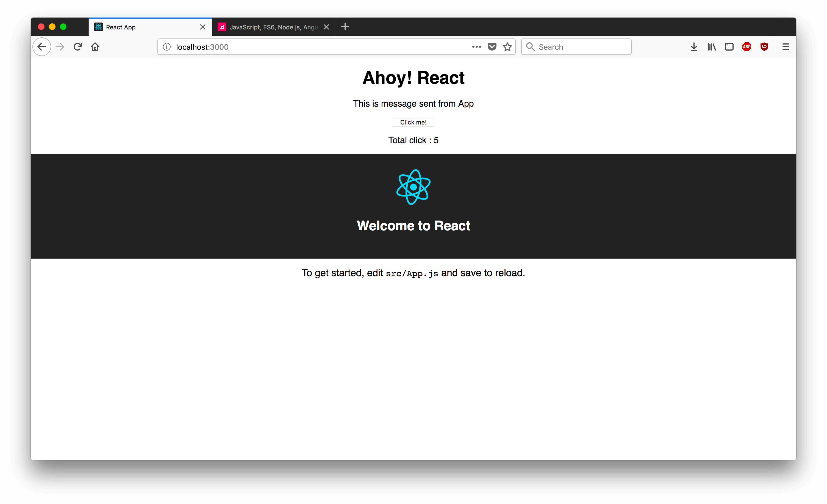This screenshot has width=827, height=504.
Task: Click the Ahoy! React heading
Action: click(413, 78)
